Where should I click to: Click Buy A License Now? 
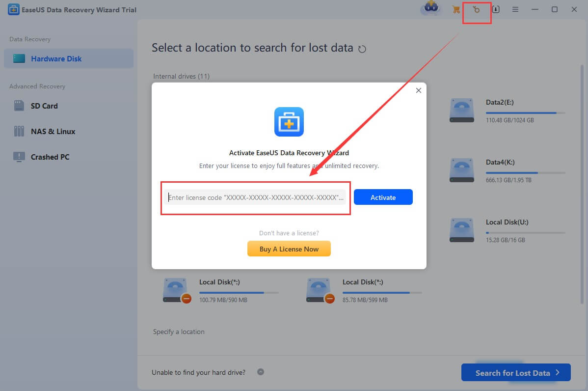289,249
